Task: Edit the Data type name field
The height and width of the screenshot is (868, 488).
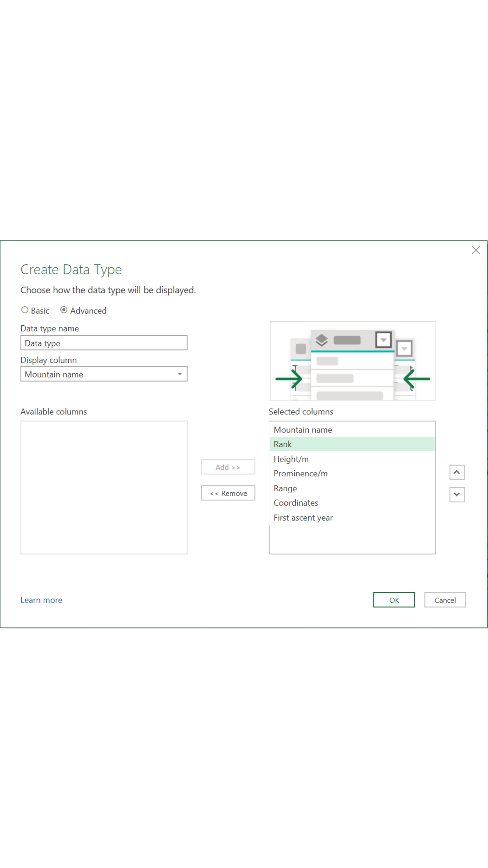Action: click(x=104, y=343)
